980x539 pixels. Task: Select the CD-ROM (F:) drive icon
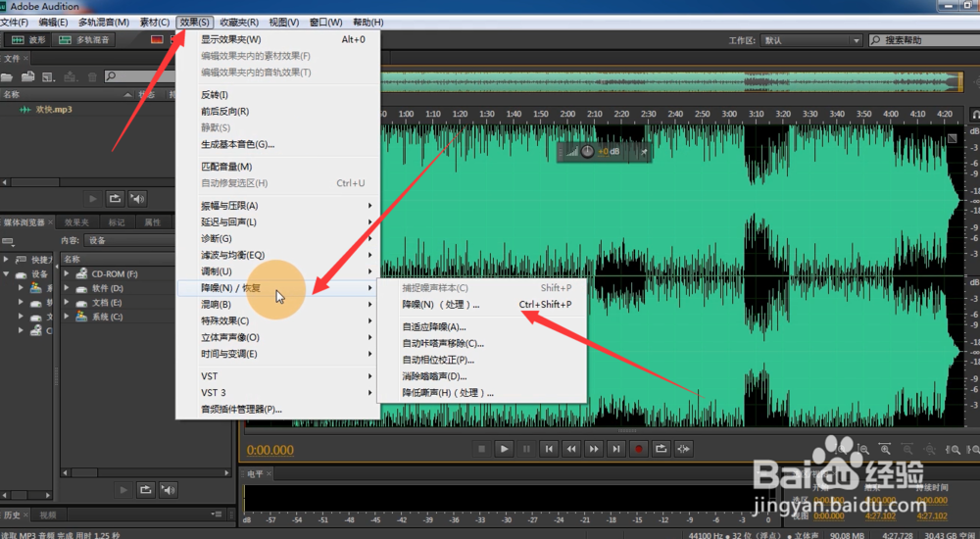(81, 273)
